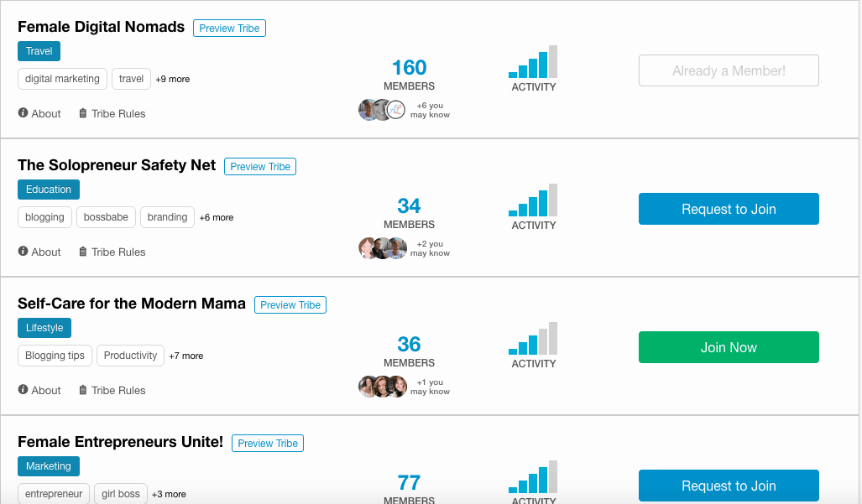Click activity chart for Female Digital Nomads
Viewport: 862px width, 504px height.
coord(533,61)
